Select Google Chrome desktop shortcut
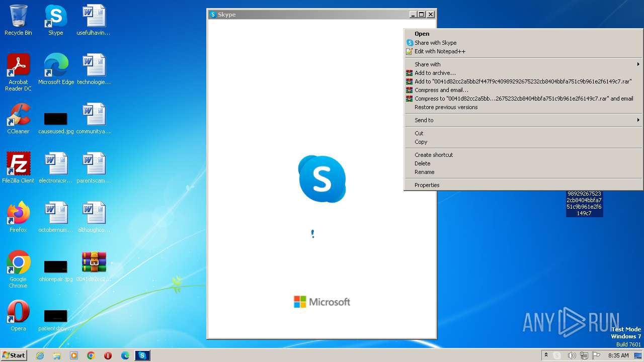 [18, 269]
